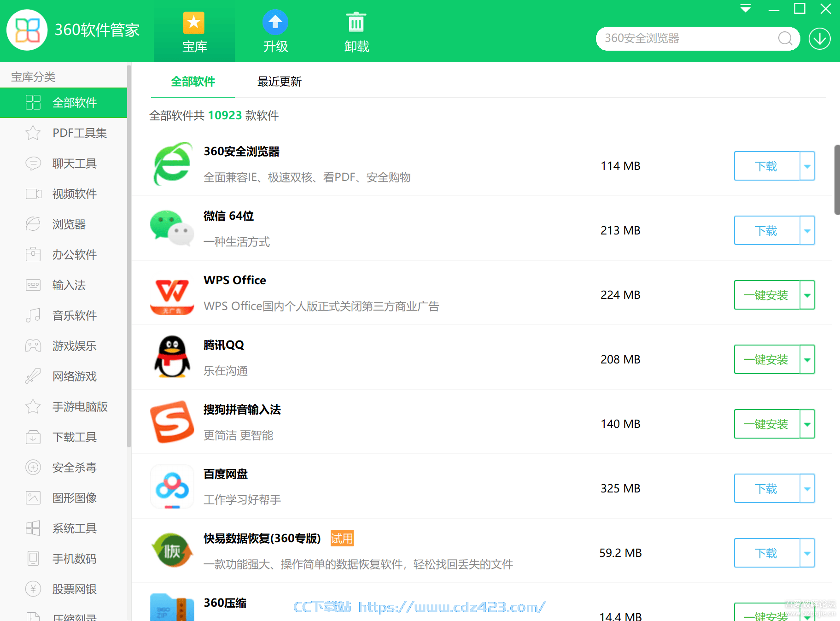Open the 宝库 star icon tab
This screenshot has height=621, width=840.
(194, 23)
